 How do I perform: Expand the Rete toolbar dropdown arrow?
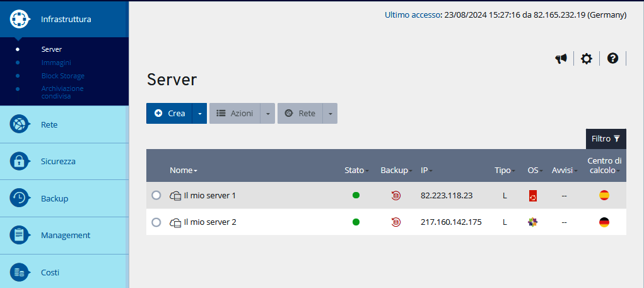tap(330, 114)
